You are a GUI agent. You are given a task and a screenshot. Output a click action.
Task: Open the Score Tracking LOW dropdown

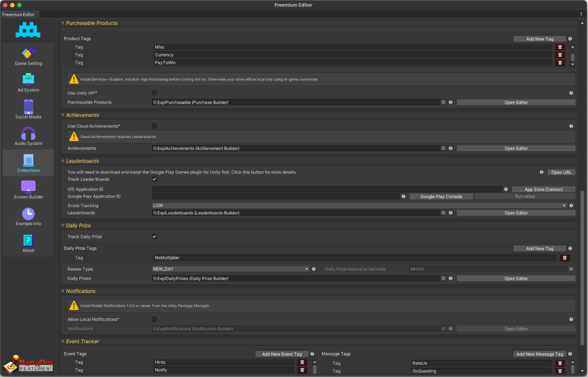click(359, 206)
